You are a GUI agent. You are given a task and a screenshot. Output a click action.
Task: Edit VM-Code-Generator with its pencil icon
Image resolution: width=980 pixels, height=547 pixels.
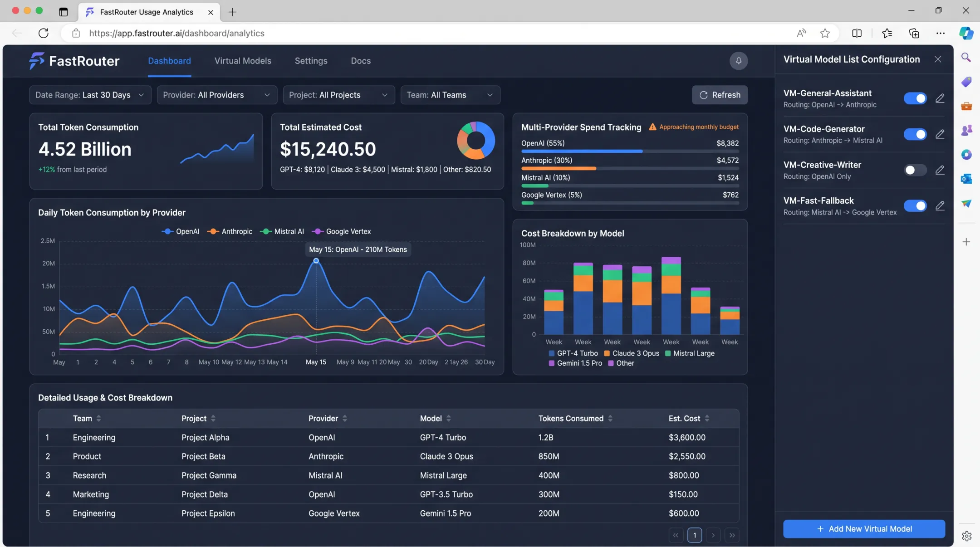(940, 134)
